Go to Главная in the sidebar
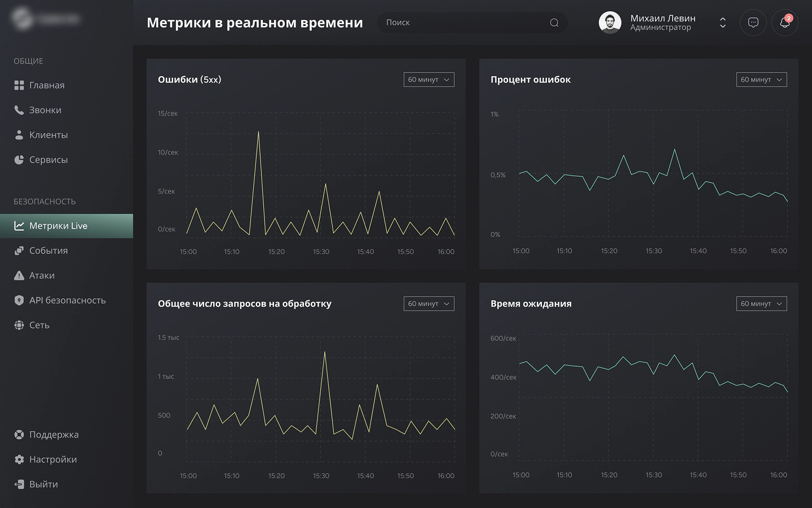 point(47,85)
